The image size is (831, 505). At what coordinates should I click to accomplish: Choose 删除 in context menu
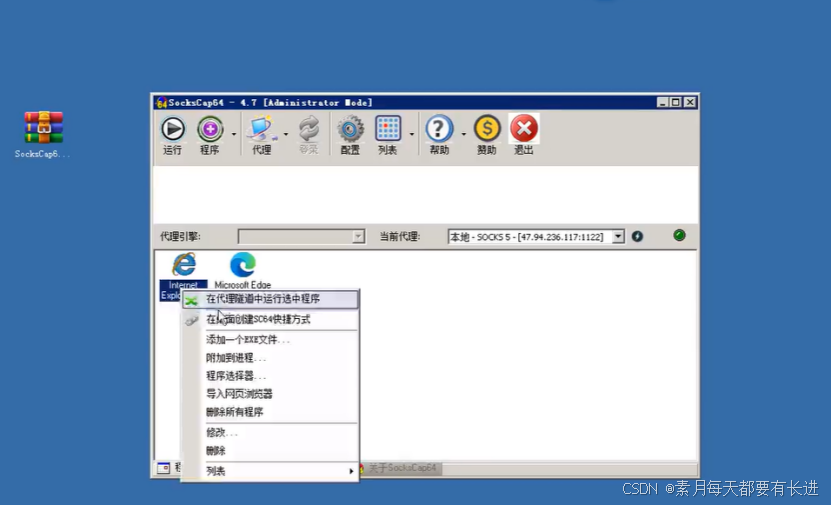270,450
